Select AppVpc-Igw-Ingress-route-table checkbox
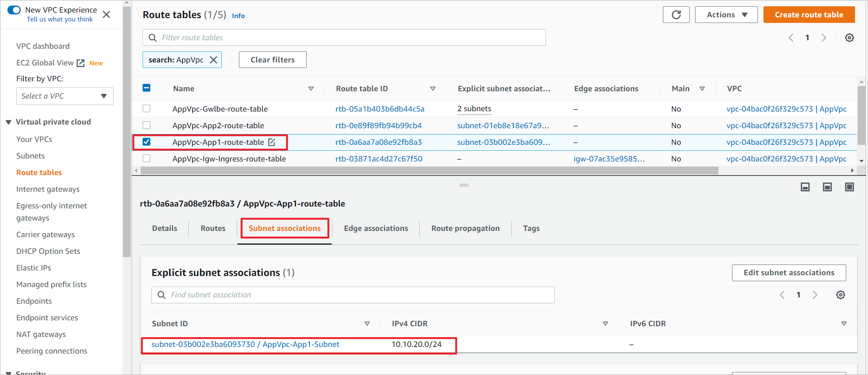868x375 pixels. tap(147, 158)
